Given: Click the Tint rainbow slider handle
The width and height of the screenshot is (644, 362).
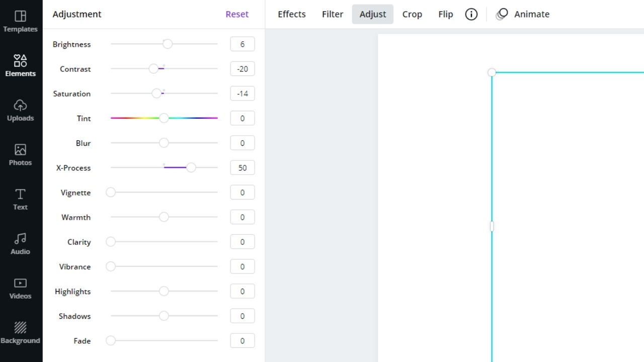Looking at the screenshot, I should click(x=164, y=118).
